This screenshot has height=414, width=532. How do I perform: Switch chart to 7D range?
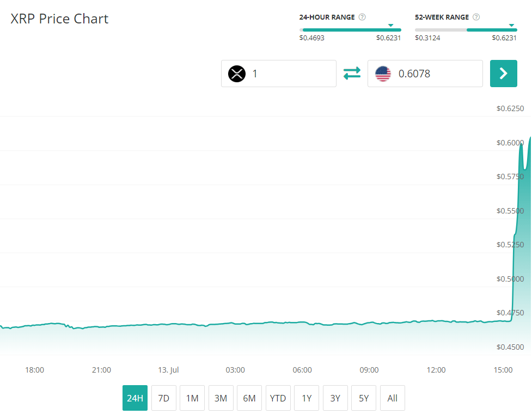[x=163, y=398]
